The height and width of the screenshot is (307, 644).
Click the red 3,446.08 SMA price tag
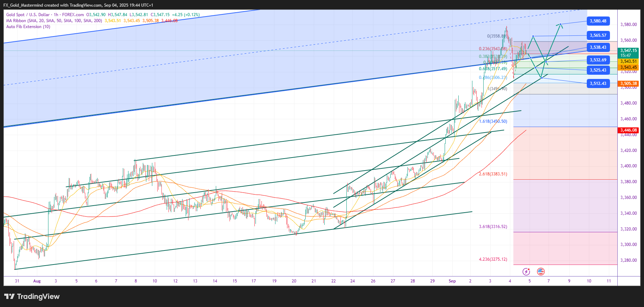[628, 130]
